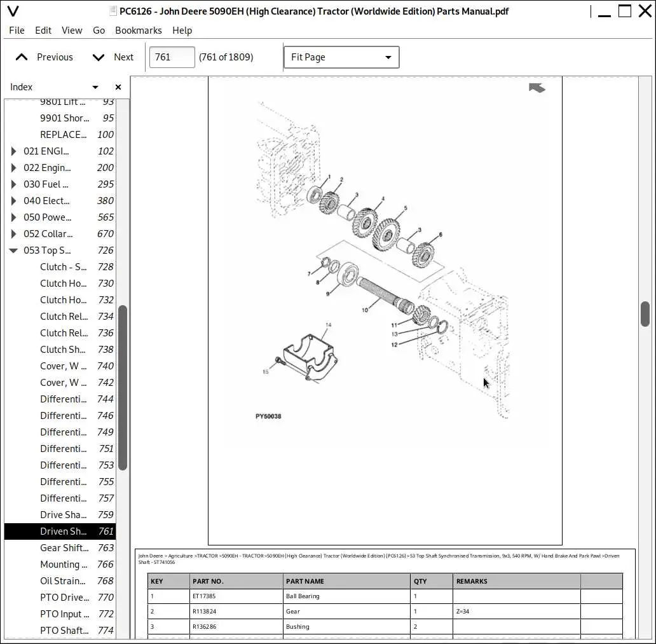
Task: Select the highlighted Driven Sh... entry page 761
Action: (60, 531)
